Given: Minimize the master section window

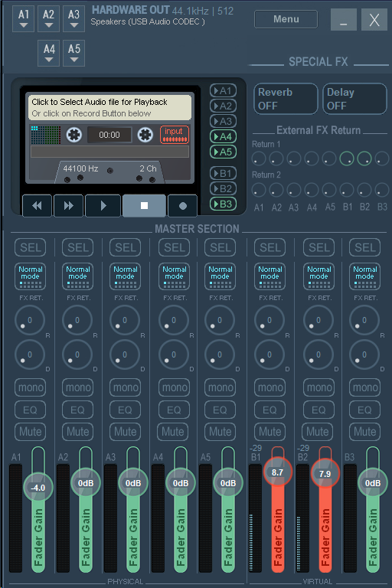Looking at the screenshot, I should pyautogui.click(x=343, y=19).
